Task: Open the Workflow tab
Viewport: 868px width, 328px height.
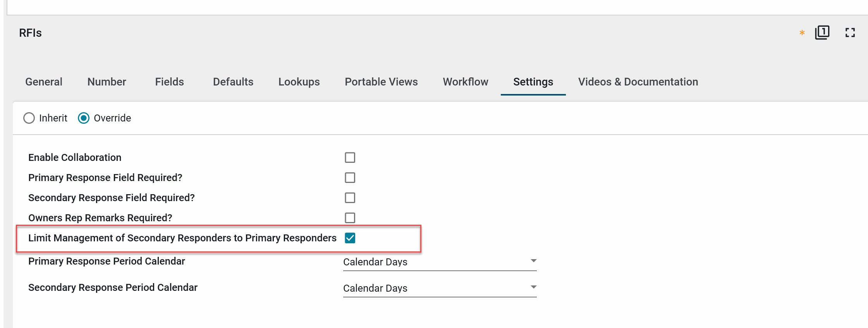Action: click(x=465, y=82)
